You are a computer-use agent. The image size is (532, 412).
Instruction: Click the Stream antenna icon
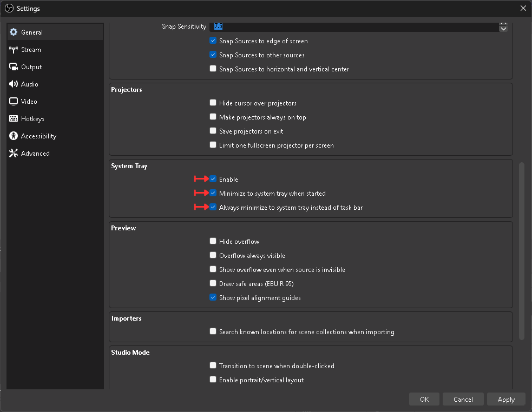click(x=14, y=50)
